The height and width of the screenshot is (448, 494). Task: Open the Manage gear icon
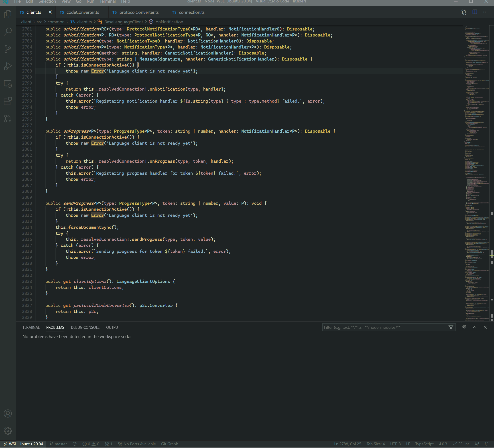click(8, 431)
